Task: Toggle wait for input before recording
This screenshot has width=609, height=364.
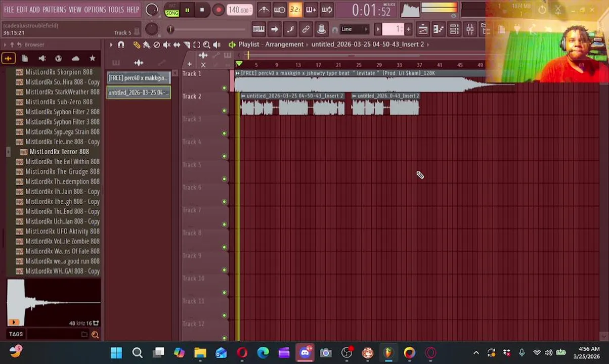Action: point(280,10)
